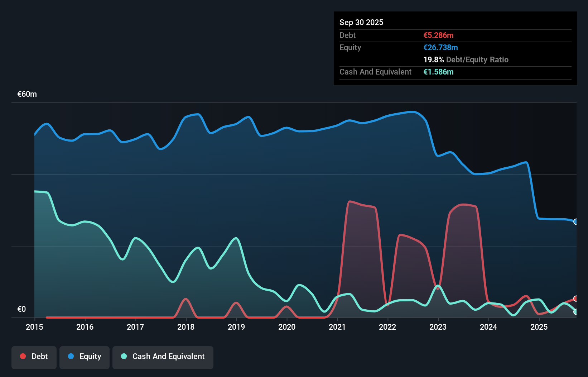
Task: Click the Debt row red dot in the legend bar
Action: tap(23, 356)
